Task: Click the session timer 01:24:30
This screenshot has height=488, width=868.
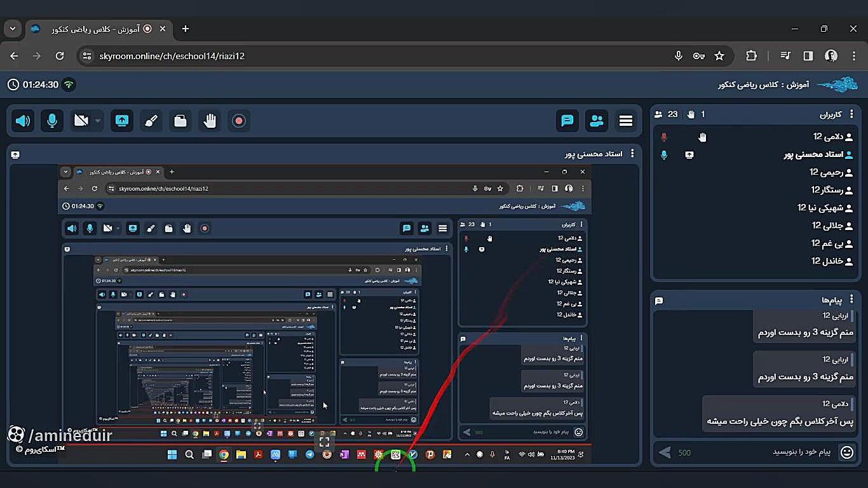Action: coord(41,85)
